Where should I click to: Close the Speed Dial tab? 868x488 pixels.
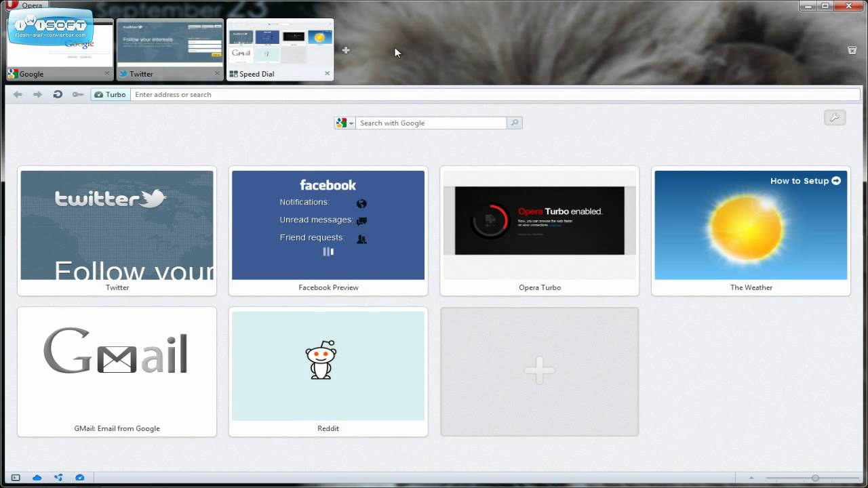327,73
